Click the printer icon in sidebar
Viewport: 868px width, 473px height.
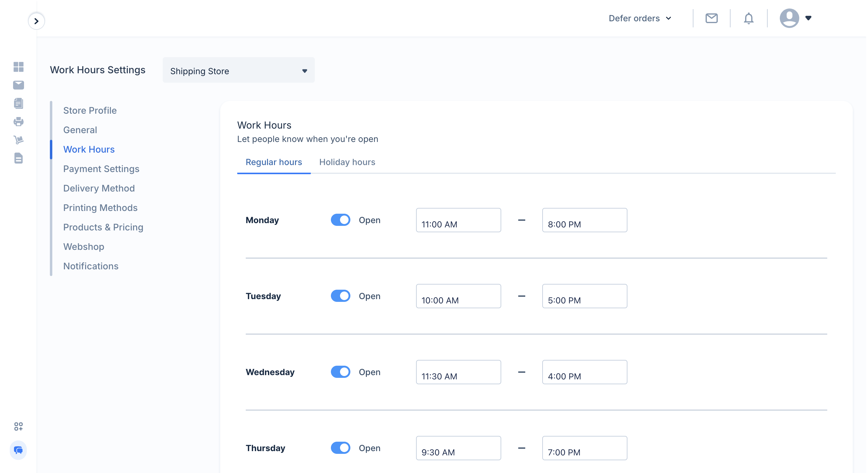19,122
